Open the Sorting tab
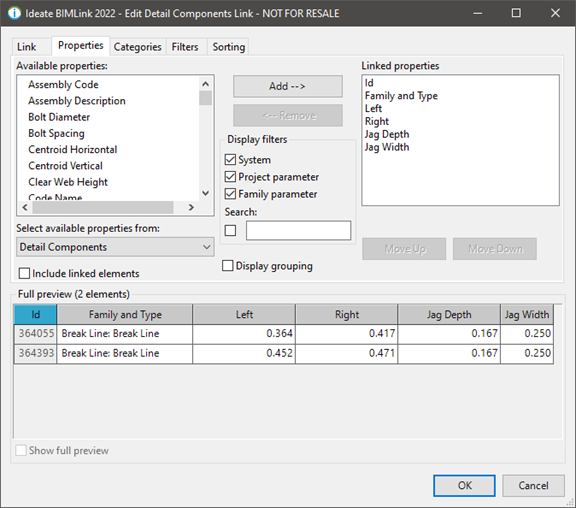This screenshot has width=576, height=508. pyautogui.click(x=228, y=47)
